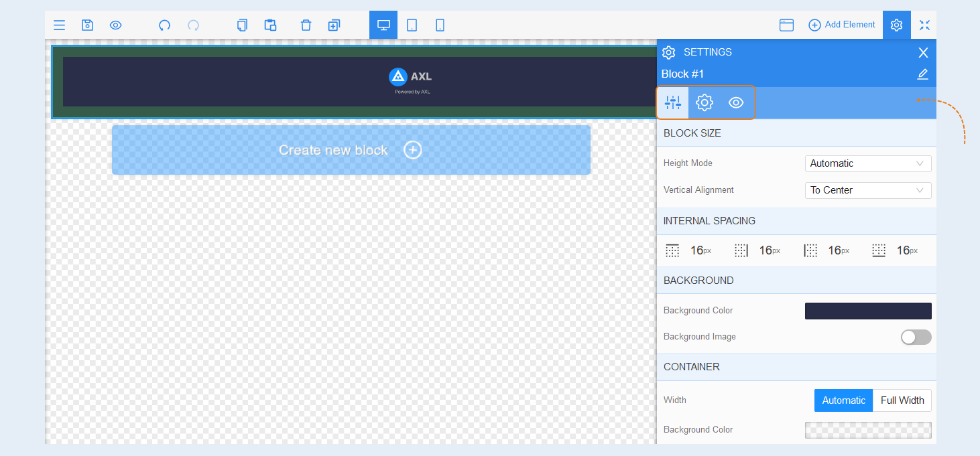The height and width of the screenshot is (456, 980).
Task: Undo the last action
Action: (x=164, y=25)
